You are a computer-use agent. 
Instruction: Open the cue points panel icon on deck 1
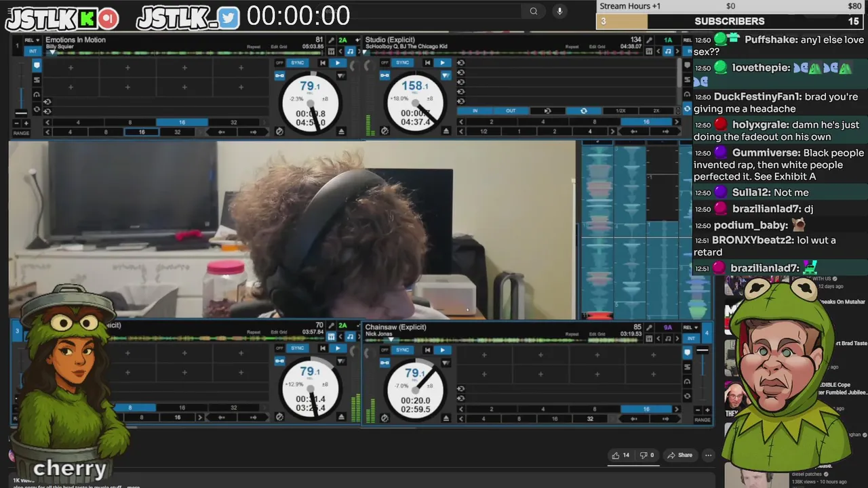pyautogui.click(x=37, y=66)
